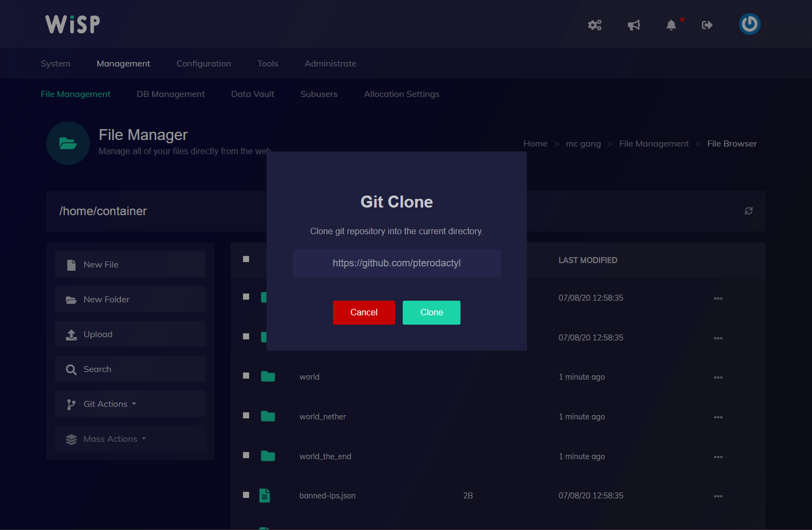
Task: Click the repository URL input field
Action: [396, 263]
